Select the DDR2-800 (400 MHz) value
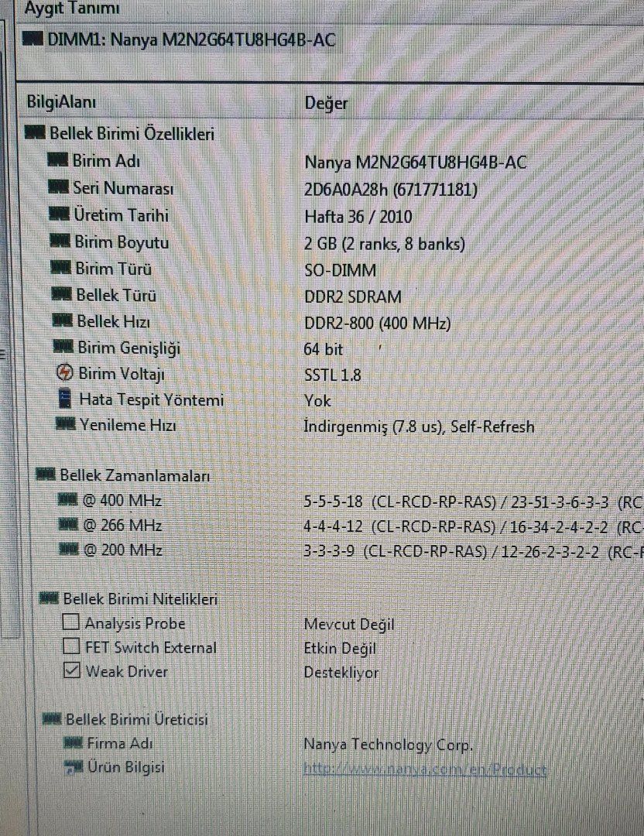644x836 pixels. 378,323
